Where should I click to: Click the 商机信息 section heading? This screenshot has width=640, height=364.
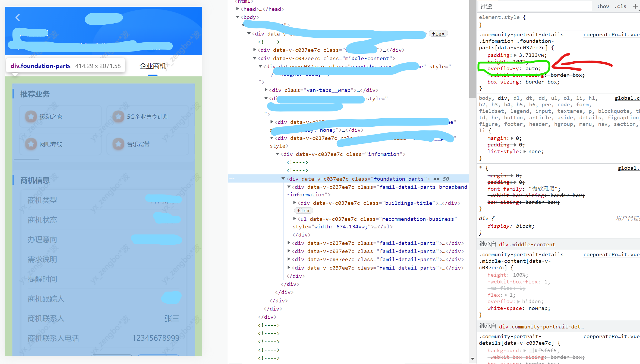[x=35, y=180]
